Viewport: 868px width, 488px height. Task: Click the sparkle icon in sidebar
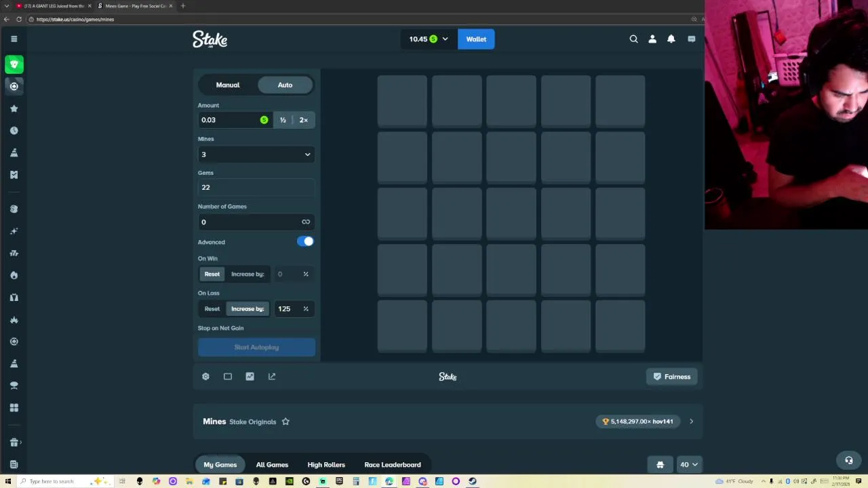tap(14, 231)
